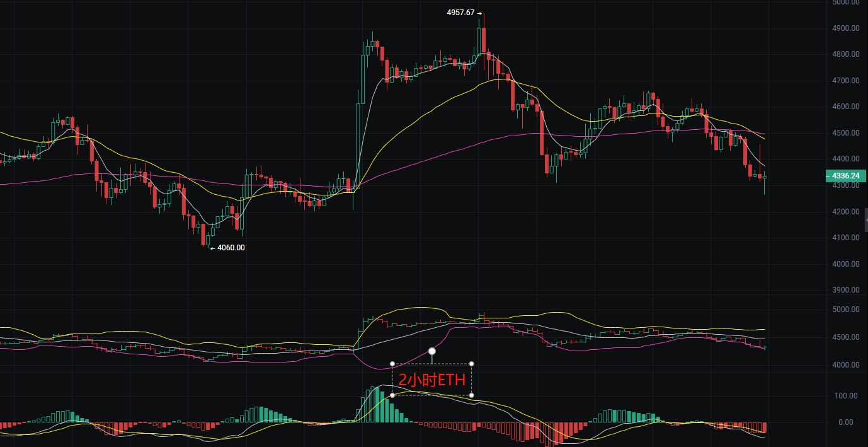This screenshot has width=868, height=447.
Task: Click the 4900.00 label on the price axis
Action: 846,28
